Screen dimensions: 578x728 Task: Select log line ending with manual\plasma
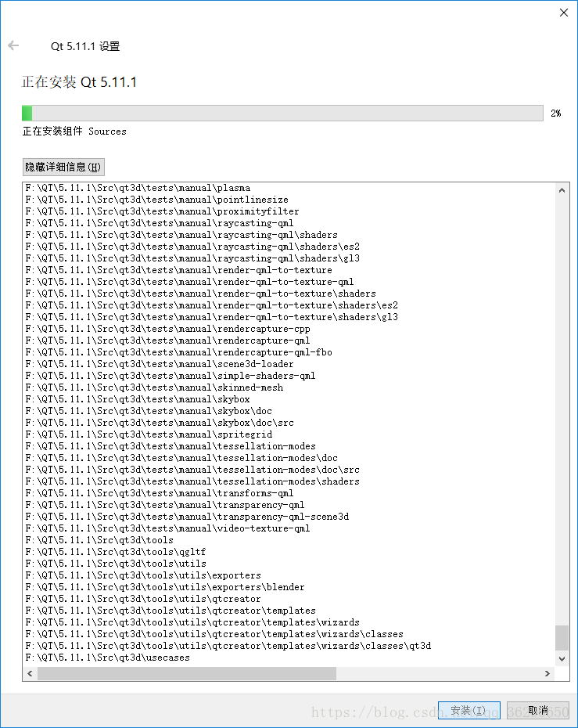pyautogui.click(x=138, y=188)
